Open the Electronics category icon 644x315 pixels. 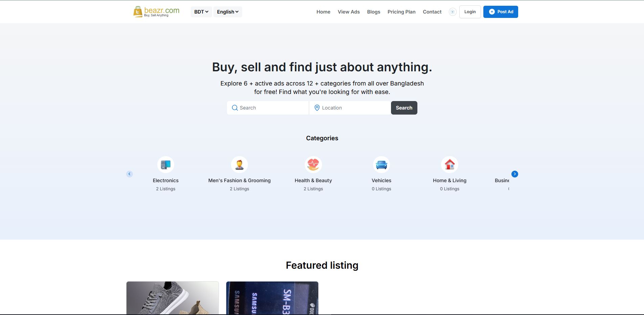click(x=166, y=165)
